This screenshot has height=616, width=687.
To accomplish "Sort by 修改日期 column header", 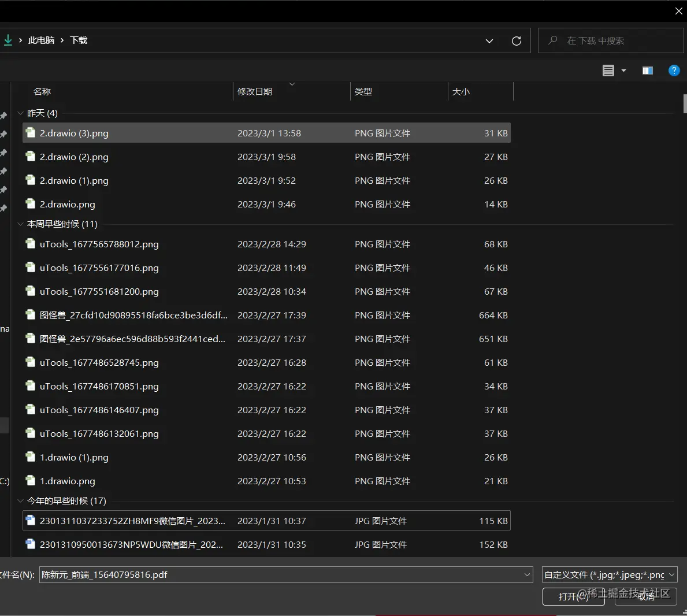I will tap(255, 91).
